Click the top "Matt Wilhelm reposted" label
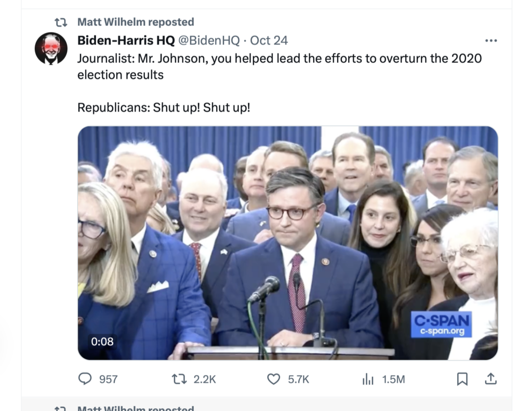 point(136,22)
